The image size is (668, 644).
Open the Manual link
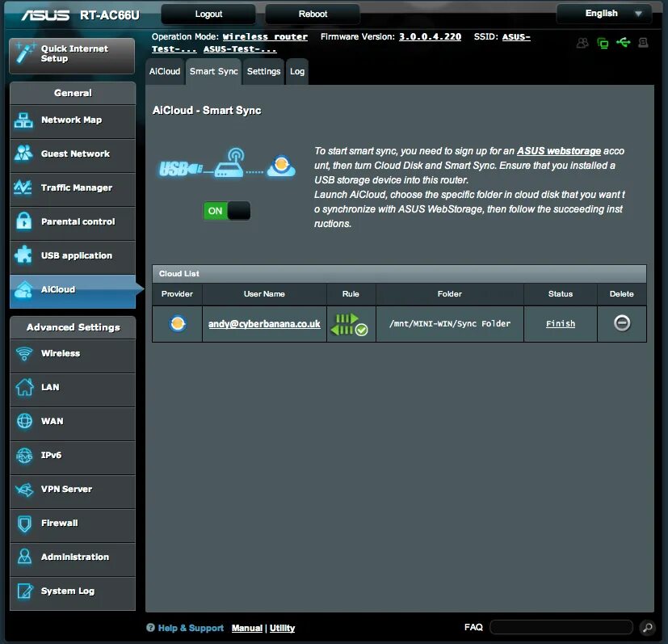coord(246,628)
